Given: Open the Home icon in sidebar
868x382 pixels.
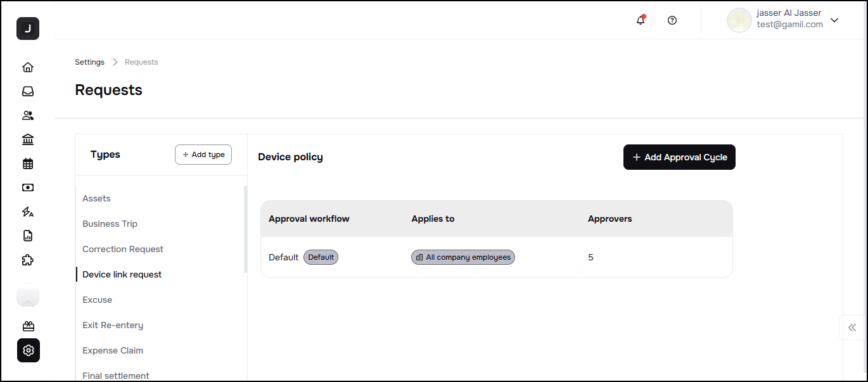Looking at the screenshot, I should click(x=28, y=67).
